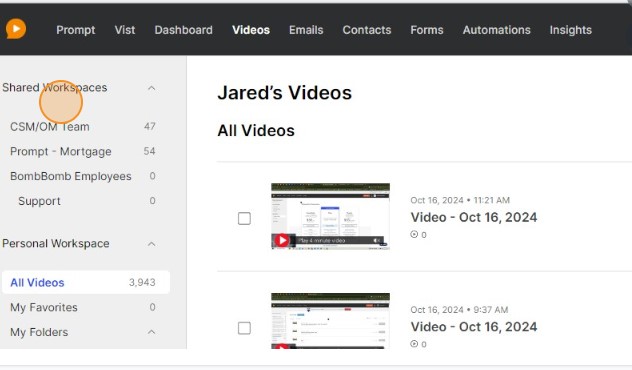
Task: Click the mute icon on the first thumbnail
Action: (x=376, y=240)
